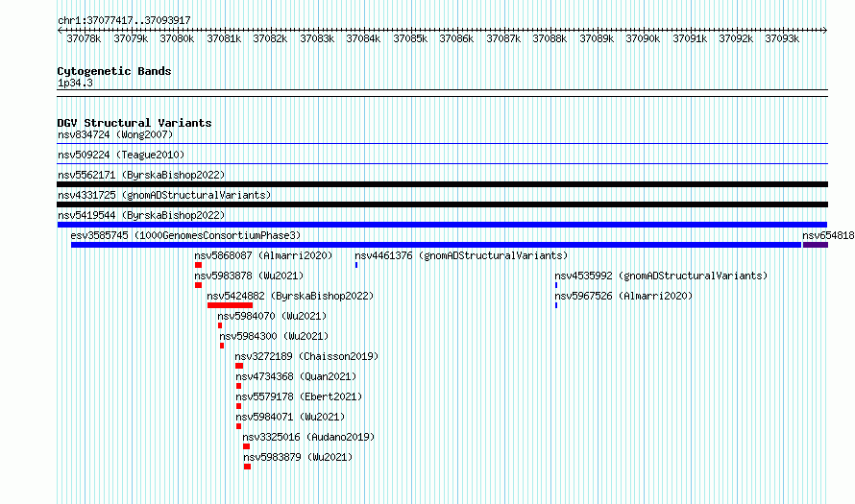855x504 pixels.
Task: Open nsv4734368 (Quan2021) label
Action: (296, 376)
